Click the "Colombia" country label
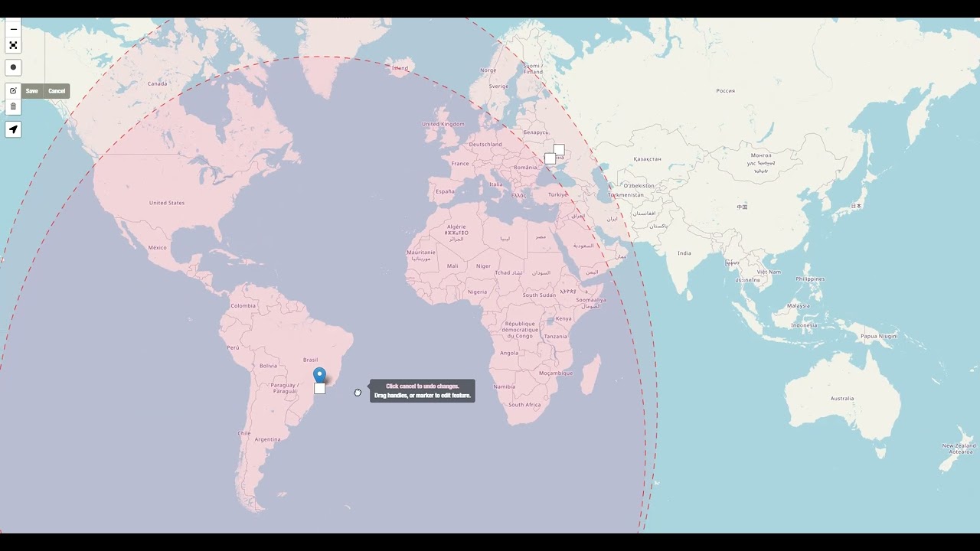980x551 pixels. (x=243, y=305)
